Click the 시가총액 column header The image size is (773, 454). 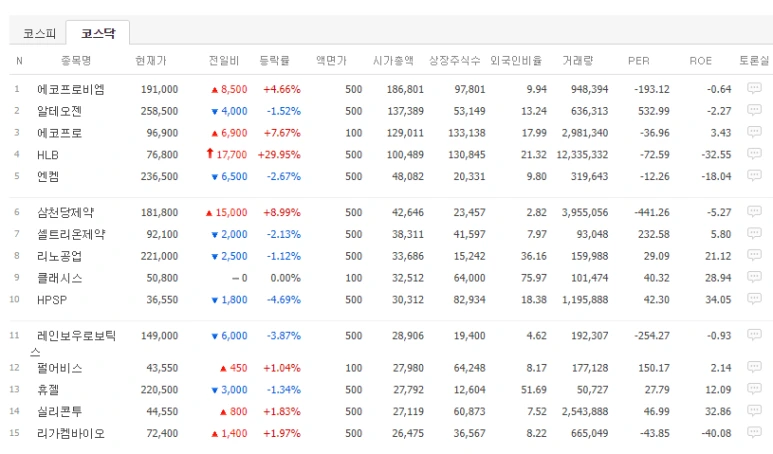click(393, 61)
